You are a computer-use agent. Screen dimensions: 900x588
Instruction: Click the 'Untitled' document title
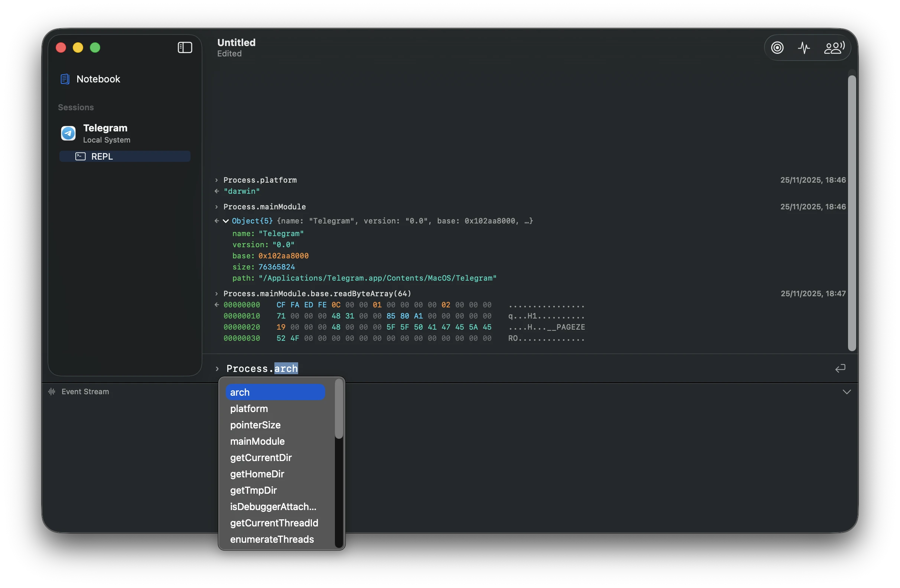point(237,42)
